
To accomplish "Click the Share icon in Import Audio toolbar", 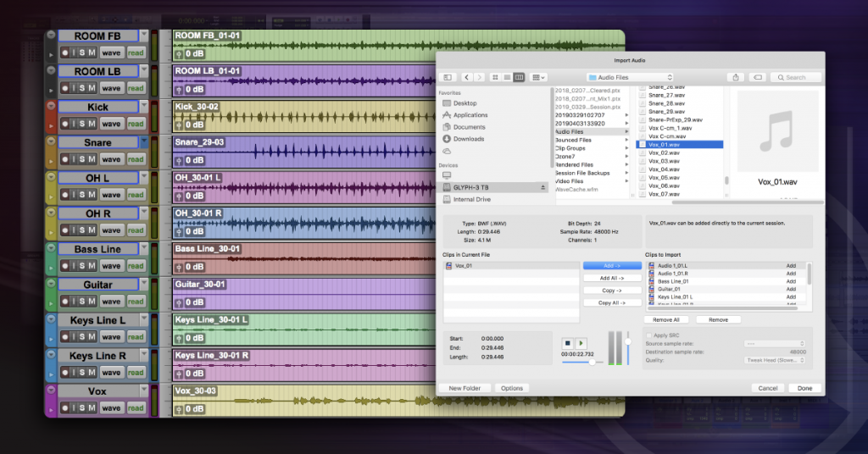I will tap(736, 77).
